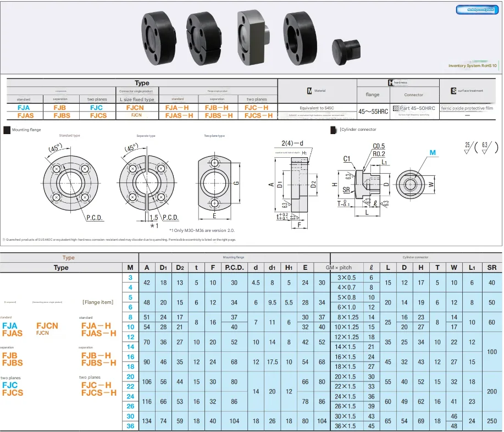Click the hatched swatch beside Part 45~50HRC
Viewport: 504px width, 432px height.
(x=395, y=108)
